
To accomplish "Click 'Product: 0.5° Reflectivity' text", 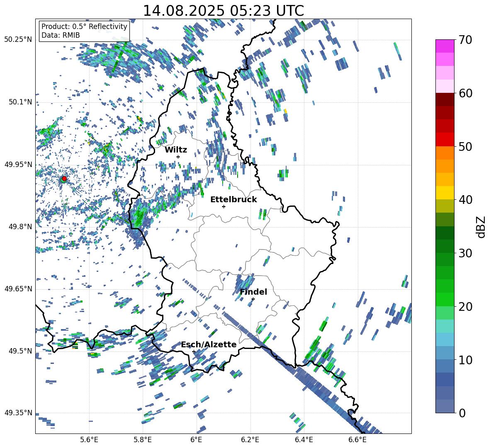I will pyautogui.click(x=84, y=26).
